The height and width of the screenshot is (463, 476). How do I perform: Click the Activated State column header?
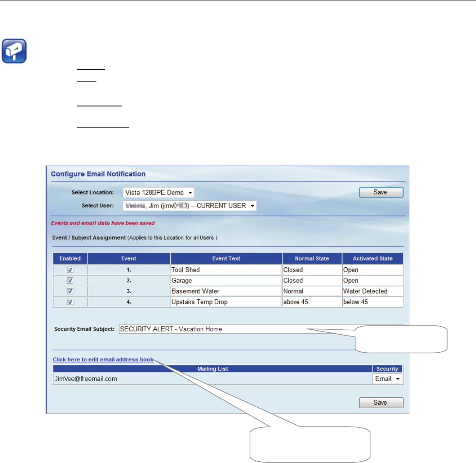coord(373,258)
